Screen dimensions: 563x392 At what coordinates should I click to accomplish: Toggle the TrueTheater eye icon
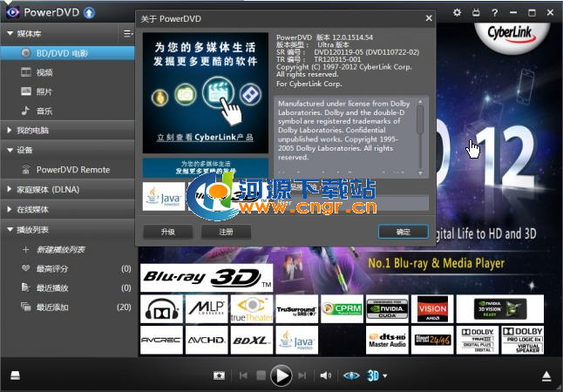coord(350,375)
